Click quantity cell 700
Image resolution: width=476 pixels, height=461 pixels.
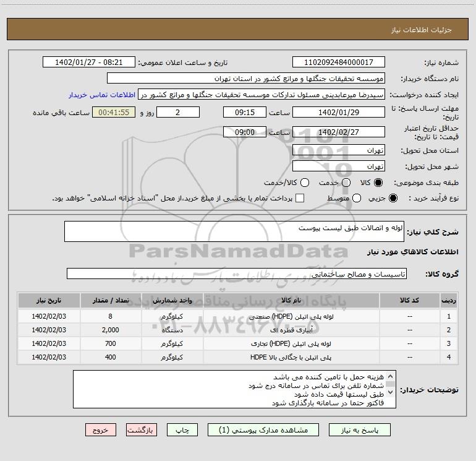(111, 343)
